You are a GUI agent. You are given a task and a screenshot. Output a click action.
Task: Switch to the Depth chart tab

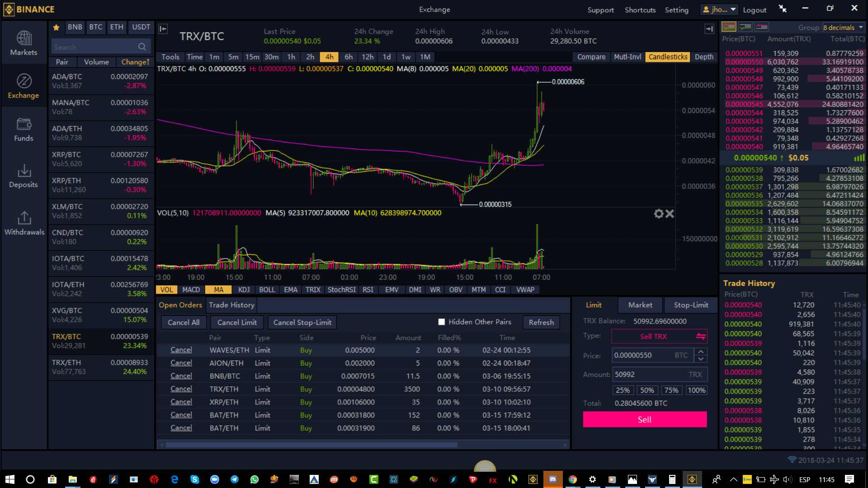pyautogui.click(x=704, y=57)
